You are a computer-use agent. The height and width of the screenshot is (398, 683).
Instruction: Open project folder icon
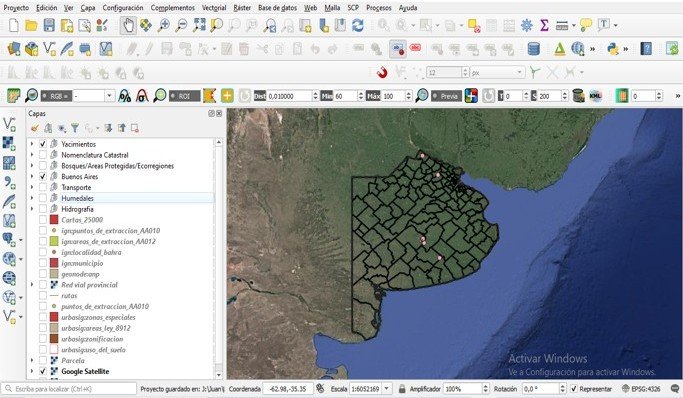point(31,25)
